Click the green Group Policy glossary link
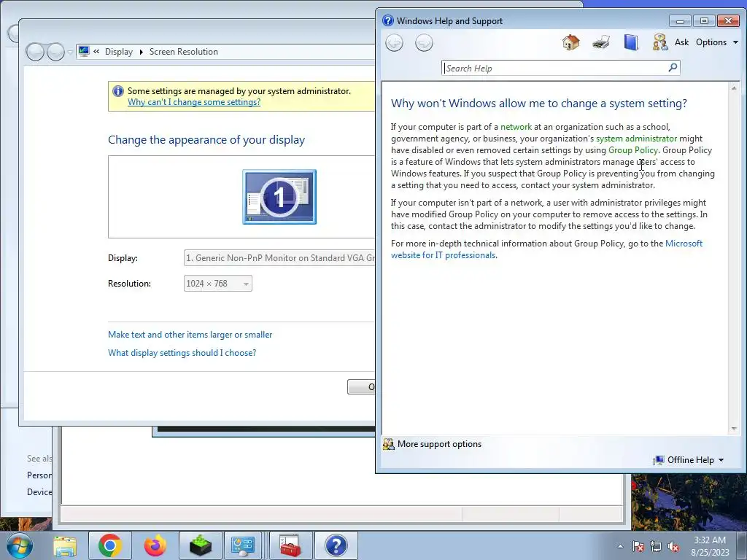 pos(632,150)
